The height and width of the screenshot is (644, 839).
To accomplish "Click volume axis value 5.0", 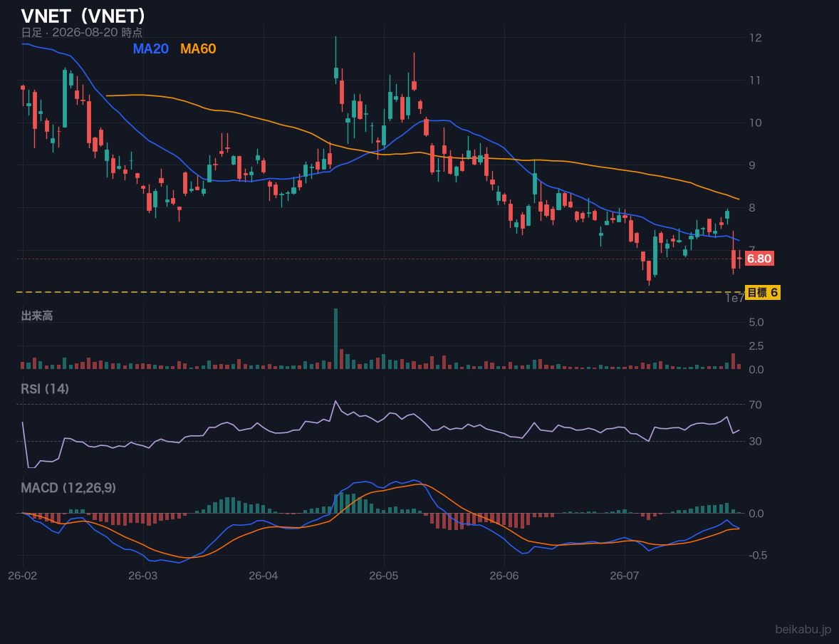I will click(756, 322).
